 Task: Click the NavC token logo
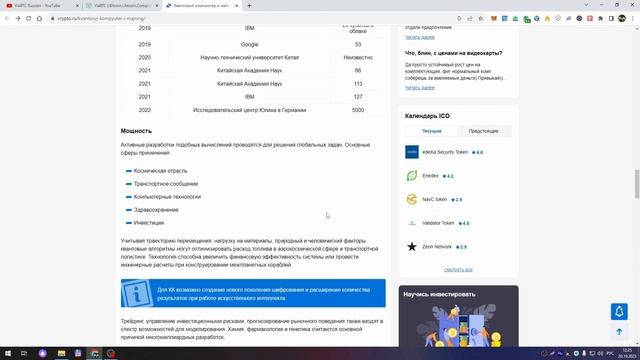coord(412,199)
